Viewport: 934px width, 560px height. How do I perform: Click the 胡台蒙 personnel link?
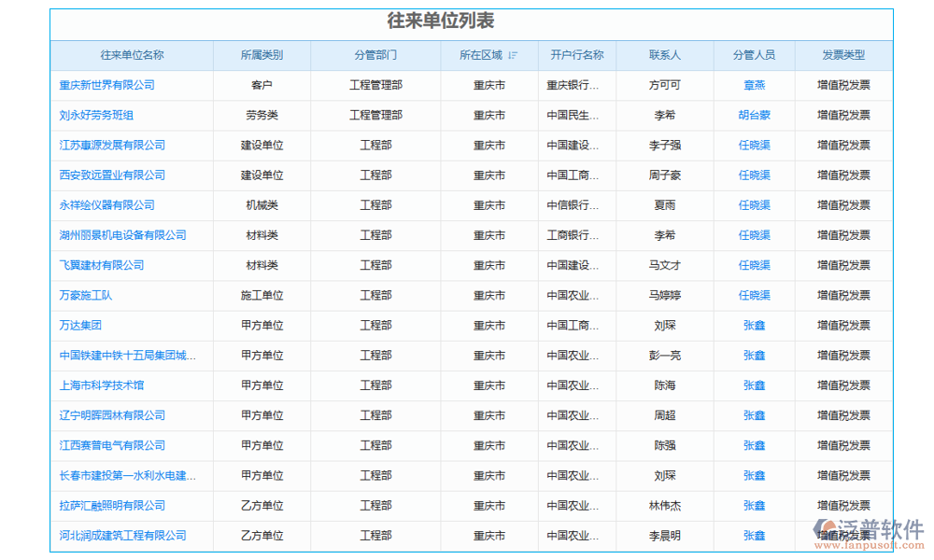pyautogui.click(x=755, y=115)
